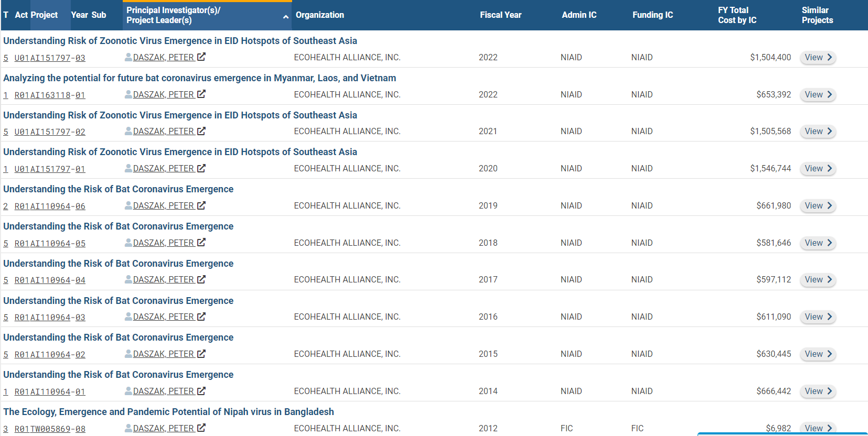This screenshot has width=868, height=436.
Task: Sort table by Funding IC column
Action: click(652, 15)
